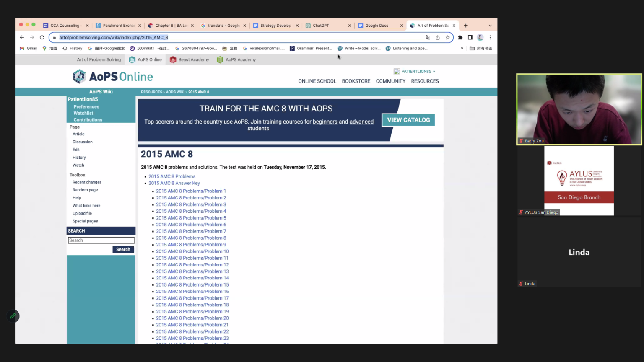Open the Preferences link in sidebar

click(86, 107)
